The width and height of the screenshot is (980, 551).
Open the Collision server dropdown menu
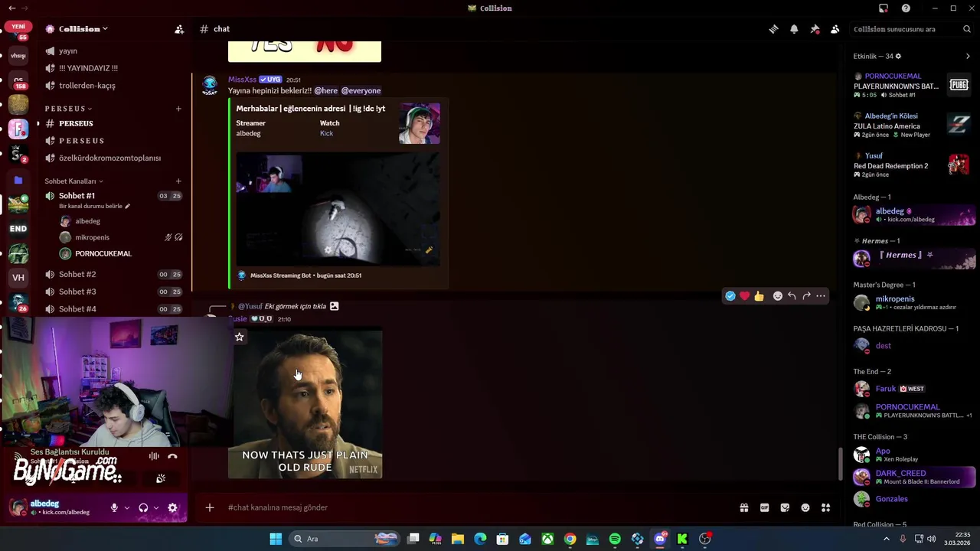pos(77,29)
